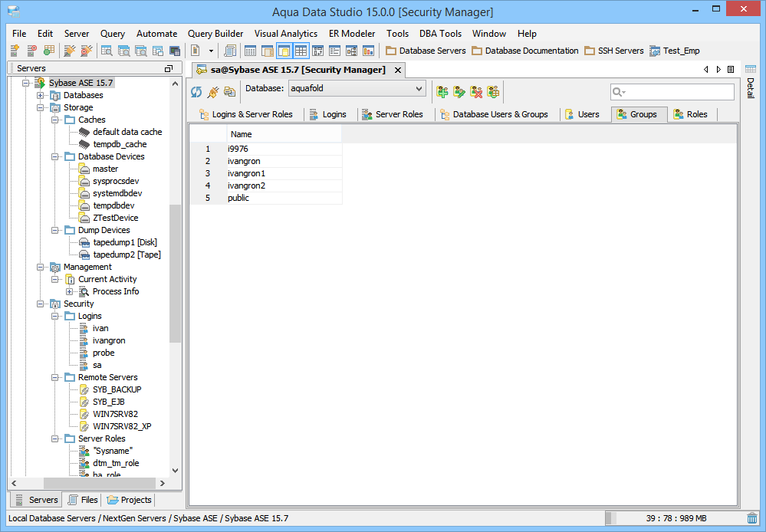Click the dark terminal window toolbar icon
Screen dimensions: 766x532
tap(174, 51)
